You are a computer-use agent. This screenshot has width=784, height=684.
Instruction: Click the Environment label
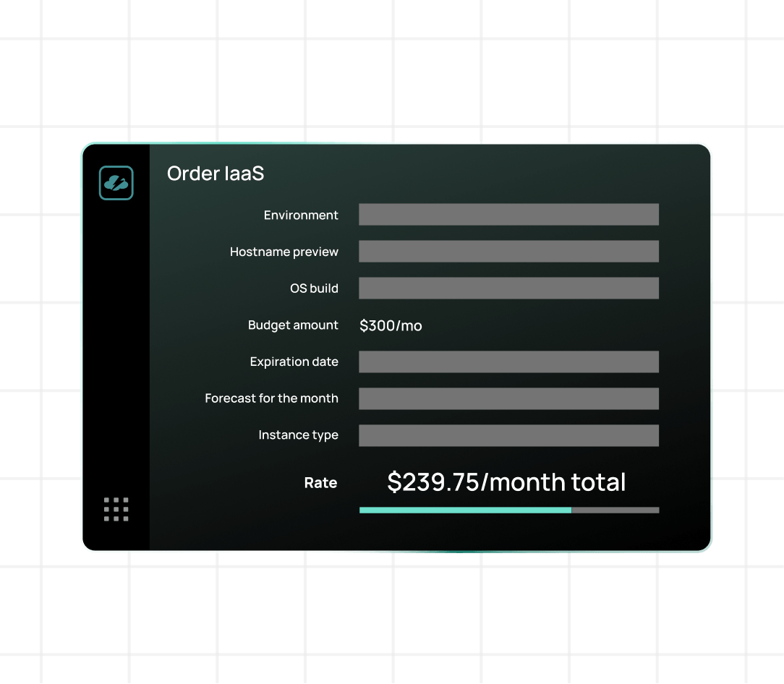(x=301, y=215)
